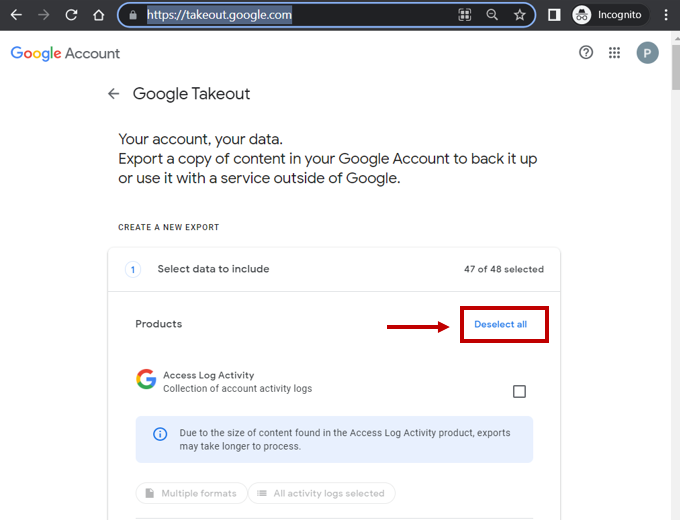Reload the page with refresh icon
Image resolution: width=680 pixels, height=520 pixels.
coord(71,15)
